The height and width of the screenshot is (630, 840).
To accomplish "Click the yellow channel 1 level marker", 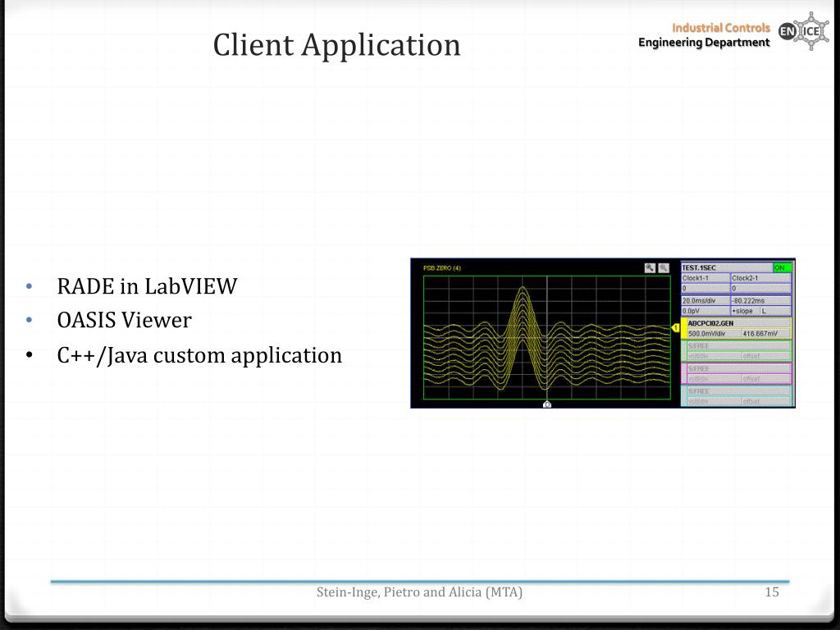I will (675, 328).
